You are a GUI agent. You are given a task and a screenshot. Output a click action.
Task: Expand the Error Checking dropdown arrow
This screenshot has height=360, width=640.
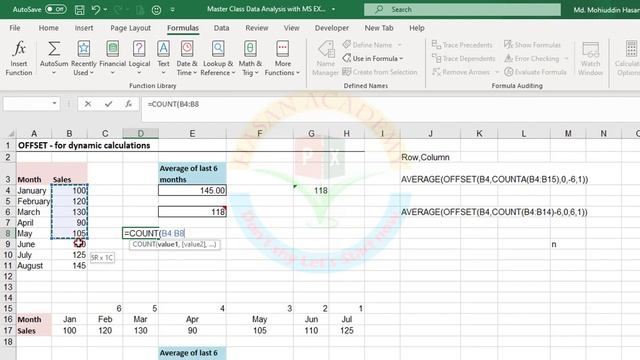[x=566, y=58]
